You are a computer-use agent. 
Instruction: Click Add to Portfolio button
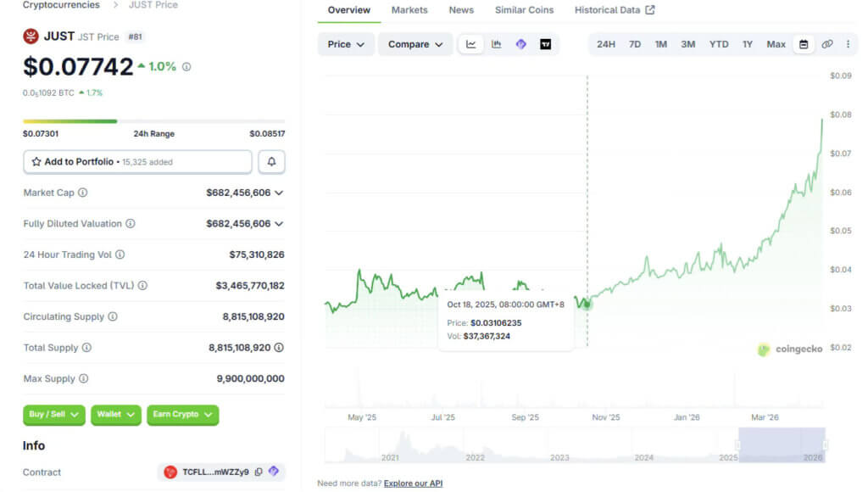point(137,161)
